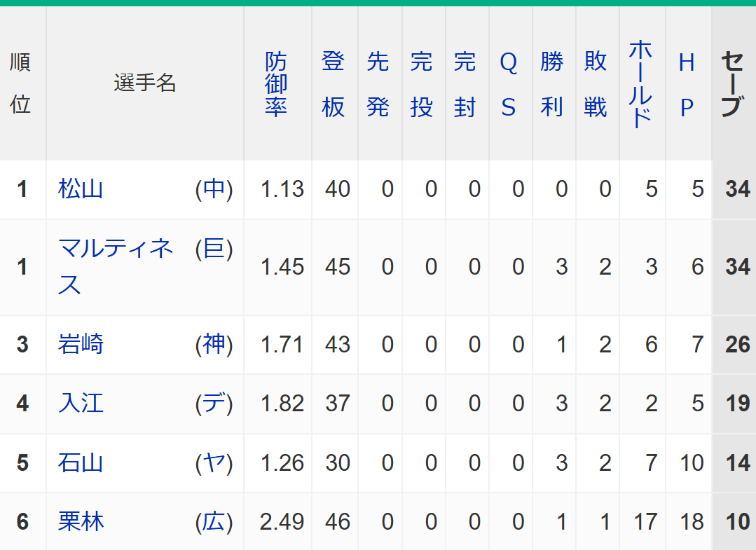This screenshot has height=550, width=756.
Task: Sort by セーブ column header
Action: coord(732,84)
